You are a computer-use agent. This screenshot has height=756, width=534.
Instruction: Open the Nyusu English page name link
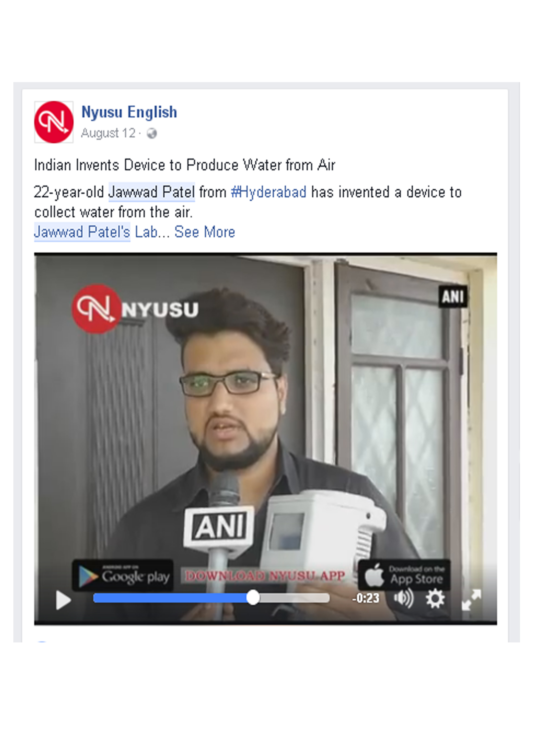(x=129, y=112)
